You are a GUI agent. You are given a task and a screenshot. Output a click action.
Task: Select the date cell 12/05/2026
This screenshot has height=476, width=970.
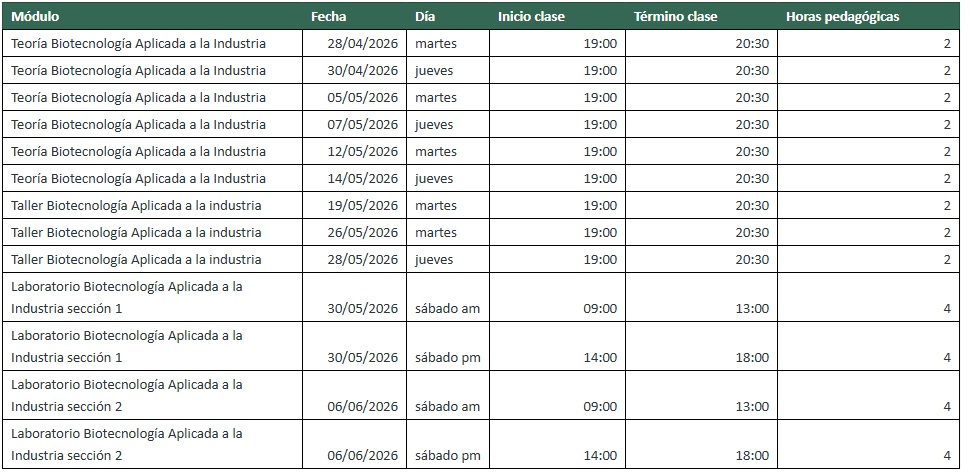click(362, 152)
